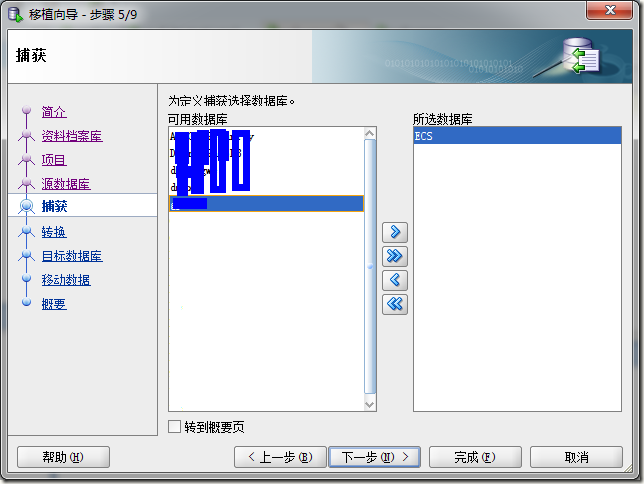Go to the 源数据库 step

point(66,184)
